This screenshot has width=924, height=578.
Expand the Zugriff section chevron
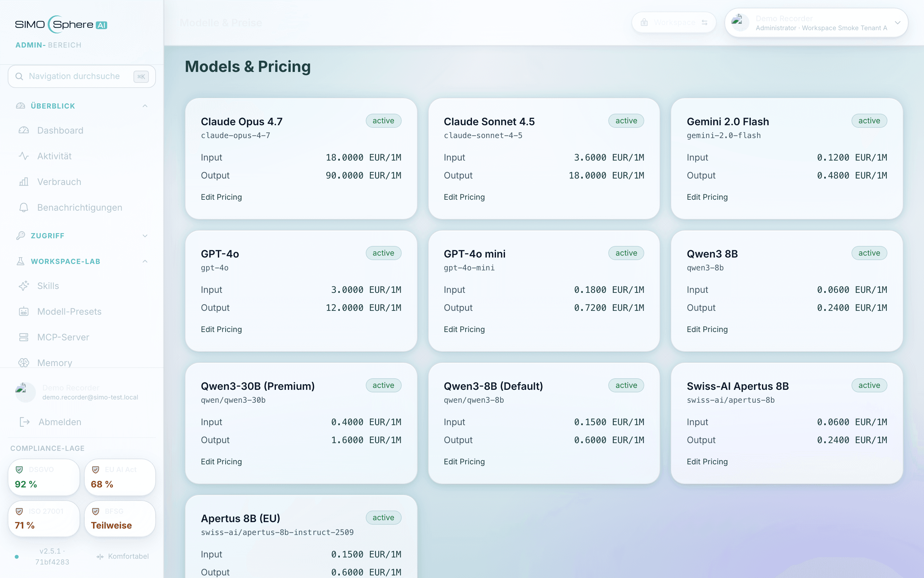click(145, 235)
